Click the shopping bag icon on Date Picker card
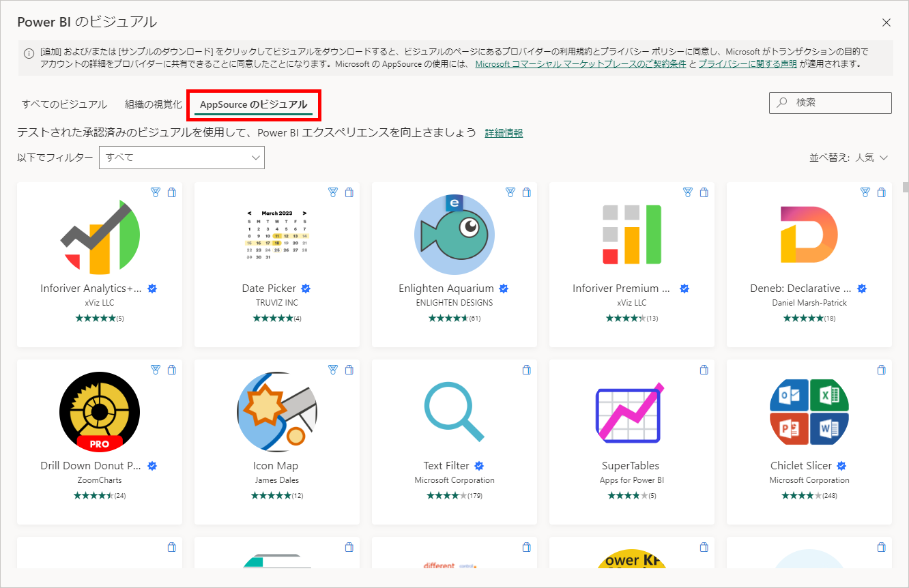 (x=349, y=192)
